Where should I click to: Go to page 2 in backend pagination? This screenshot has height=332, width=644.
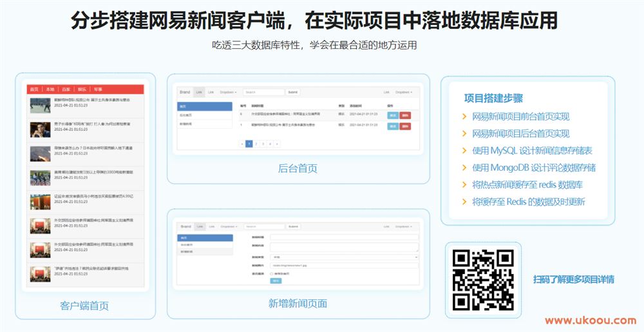pyautogui.click(x=256, y=144)
